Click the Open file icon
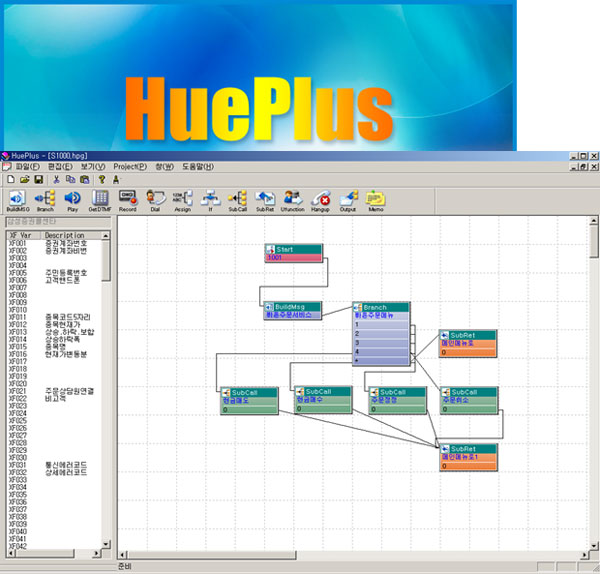This screenshot has width=600, height=574. [25, 179]
